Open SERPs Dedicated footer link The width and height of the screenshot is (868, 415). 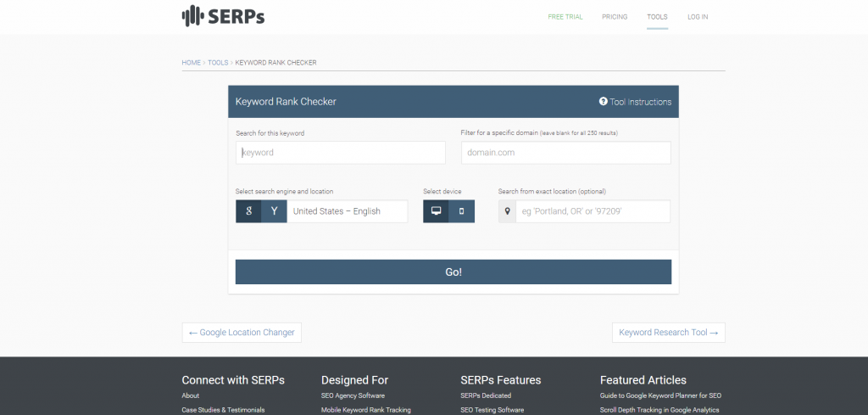tap(486, 395)
